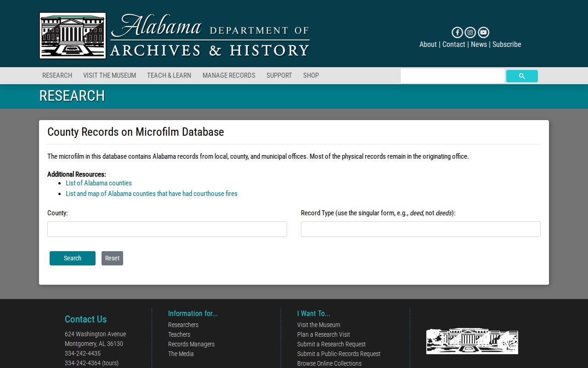Click Plan a Research Visit link
The image size is (588, 368).
(323, 334)
